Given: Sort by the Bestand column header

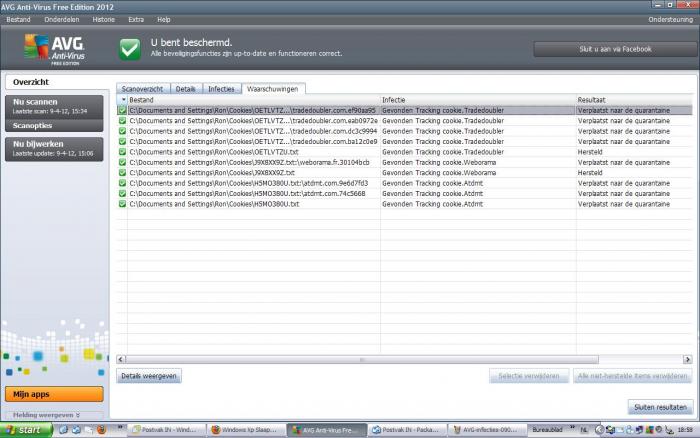Looking at the screenshot, I should (x=254, y=100).
